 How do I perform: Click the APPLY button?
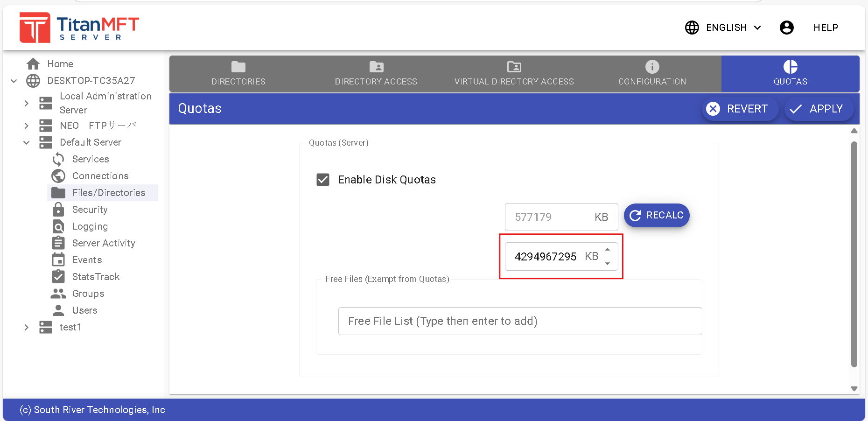pos(819,109)
